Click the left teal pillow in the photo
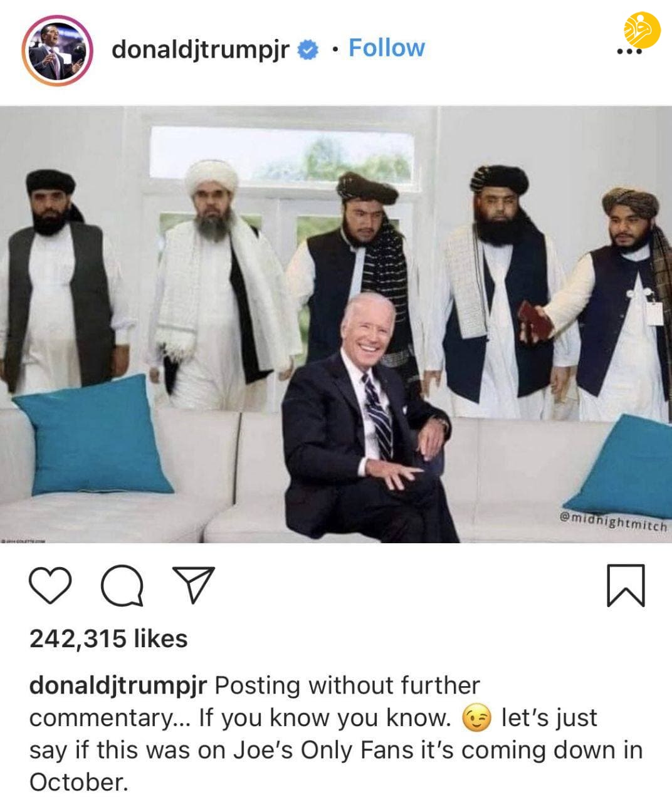Screen dimensions: 672x802 point(92,435)
